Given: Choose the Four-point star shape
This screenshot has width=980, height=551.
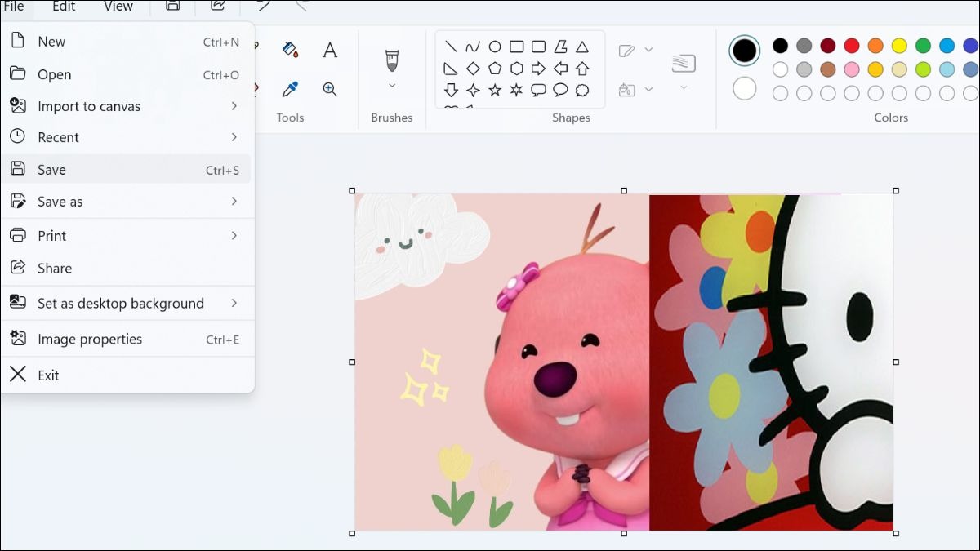Looking at the screenshot, I should click(473, 90).
